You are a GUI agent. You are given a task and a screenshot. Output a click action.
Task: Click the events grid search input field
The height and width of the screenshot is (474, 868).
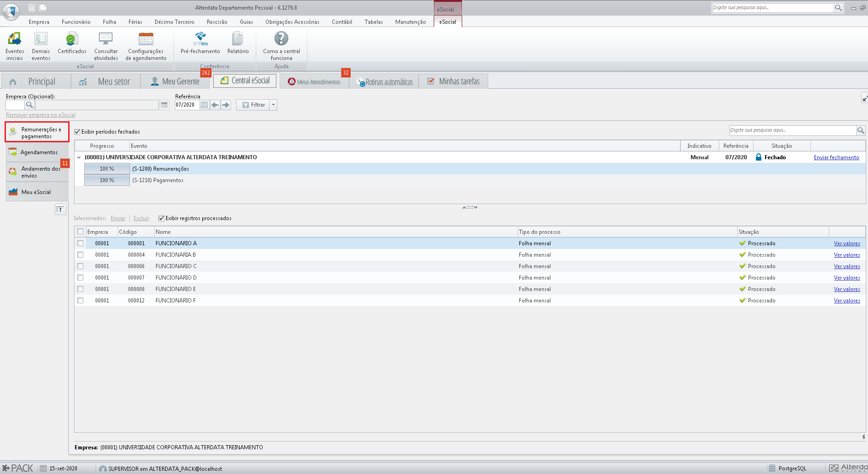coord(793,130)
